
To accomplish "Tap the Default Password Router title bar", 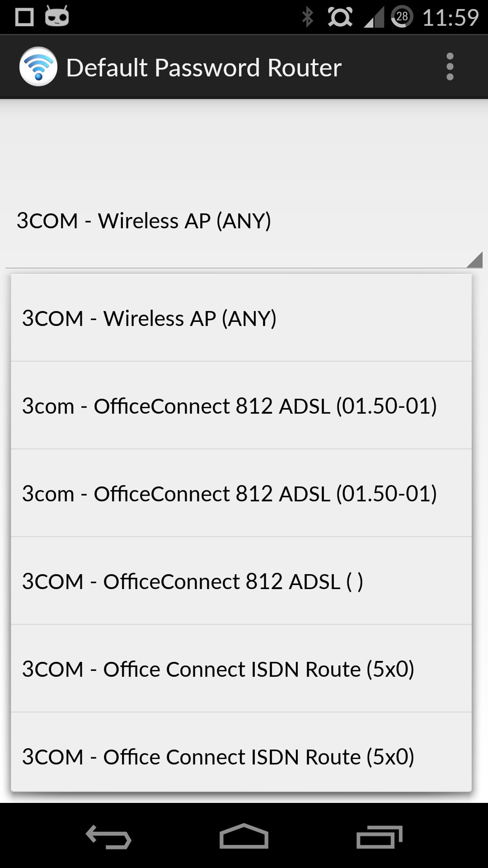I will pyautogui.click(x=203, y=66).
